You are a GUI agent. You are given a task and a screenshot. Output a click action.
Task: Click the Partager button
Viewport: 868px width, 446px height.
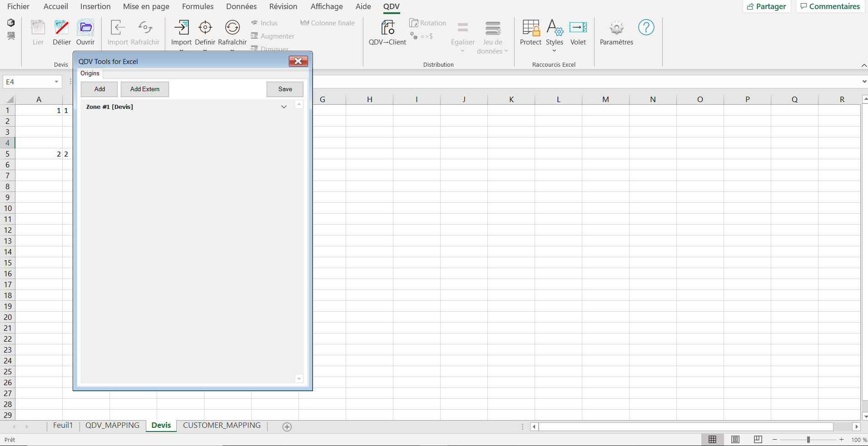767,6
